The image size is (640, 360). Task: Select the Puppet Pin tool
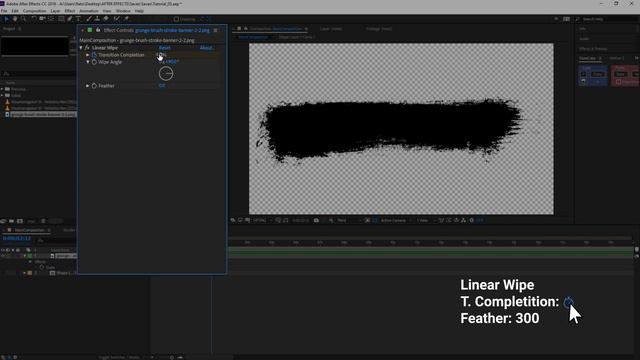click(126, 19)
